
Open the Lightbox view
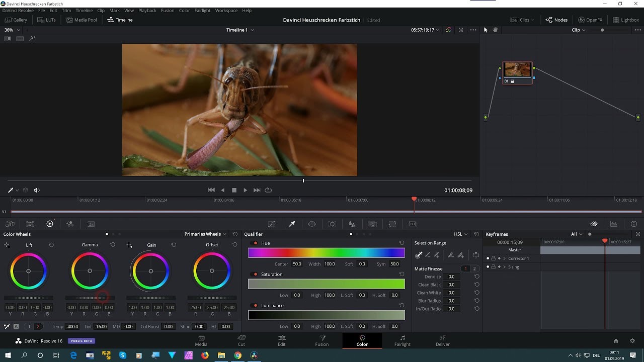pyautogui.click(x=626, y=20)
